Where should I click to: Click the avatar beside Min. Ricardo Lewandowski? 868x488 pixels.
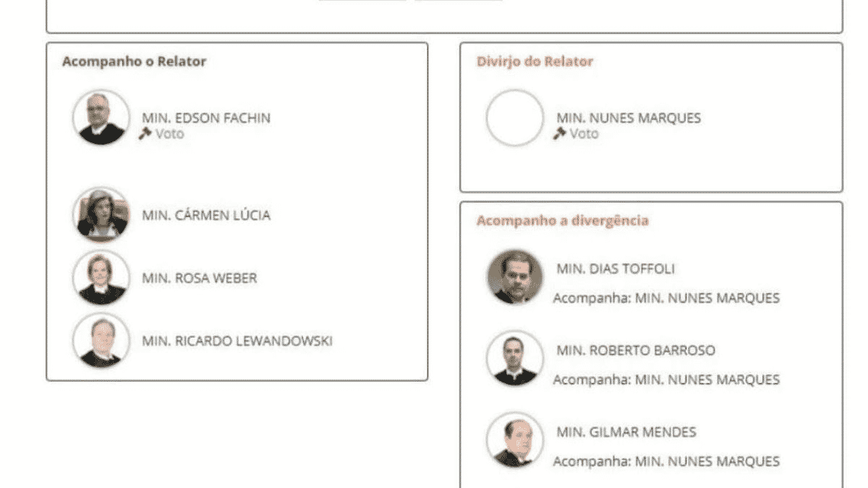pos(101,341)
